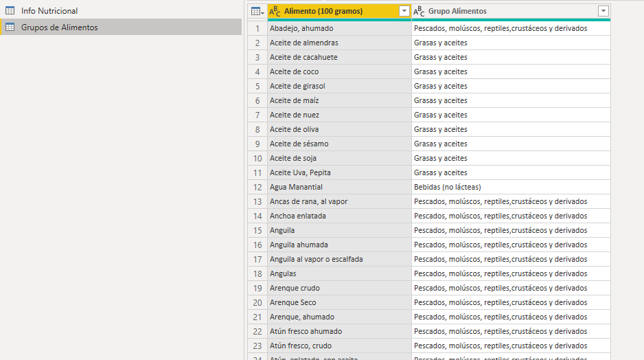Open the table menu icon in grid corner
The height and width of the screenshot is (360, 644).
point(257,12)
